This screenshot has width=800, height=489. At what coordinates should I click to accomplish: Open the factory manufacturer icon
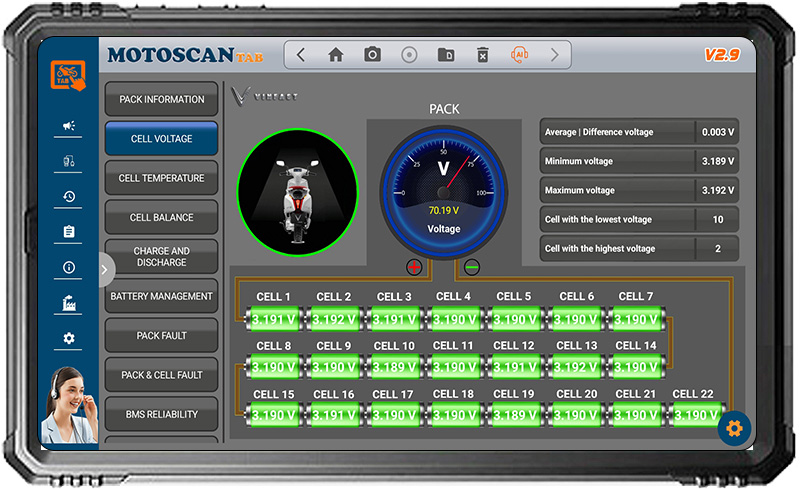69,303
